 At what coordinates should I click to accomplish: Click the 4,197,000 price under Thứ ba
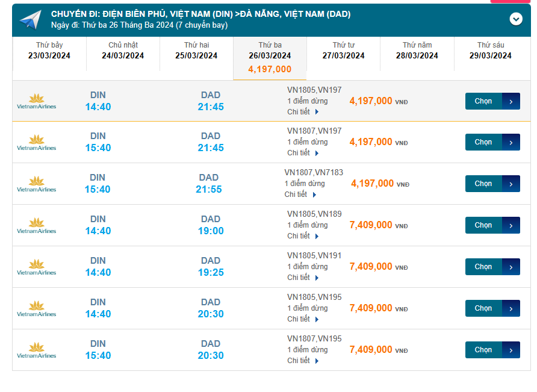270,69
